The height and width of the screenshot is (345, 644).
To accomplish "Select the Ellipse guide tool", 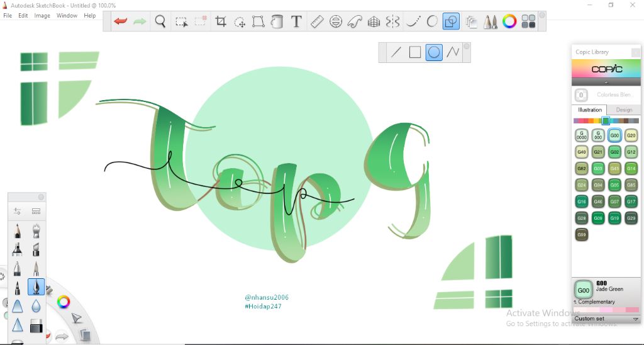I will 336,21.
